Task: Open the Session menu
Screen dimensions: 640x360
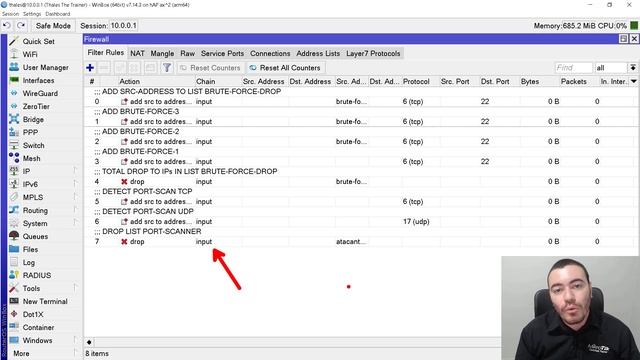Action: point(10,14)
